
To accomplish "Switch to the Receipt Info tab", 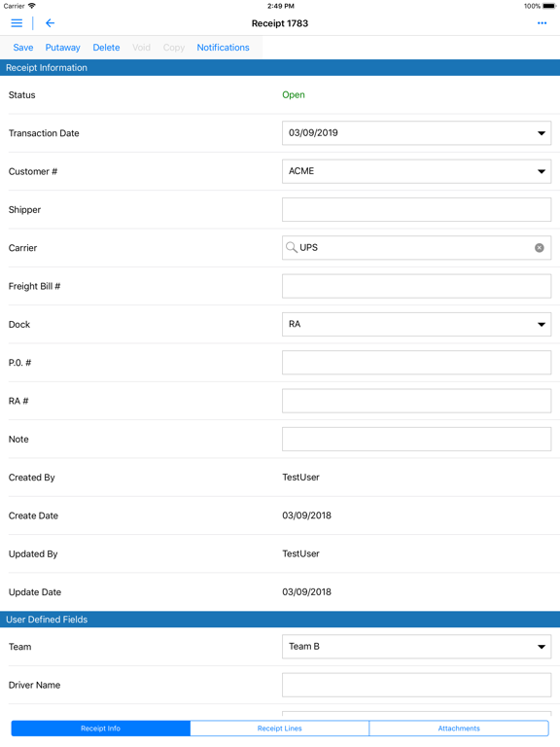I will pyautogui.click(x=100, y=729).
